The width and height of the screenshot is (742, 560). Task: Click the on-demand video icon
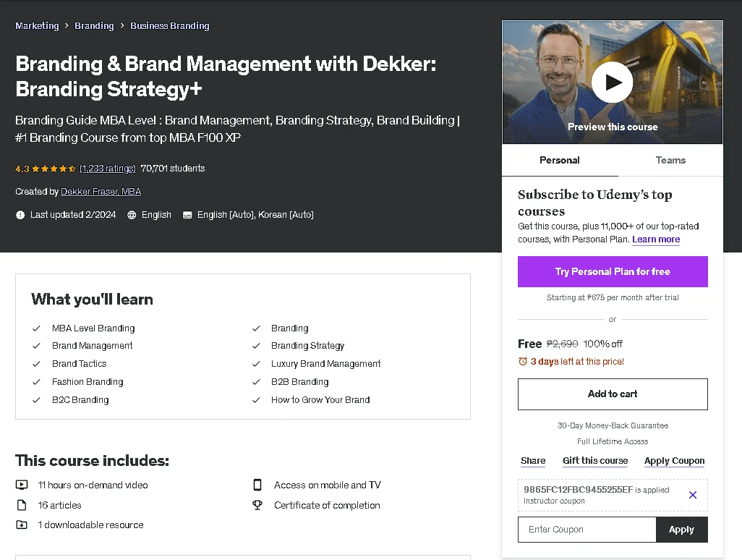[22, 485]
